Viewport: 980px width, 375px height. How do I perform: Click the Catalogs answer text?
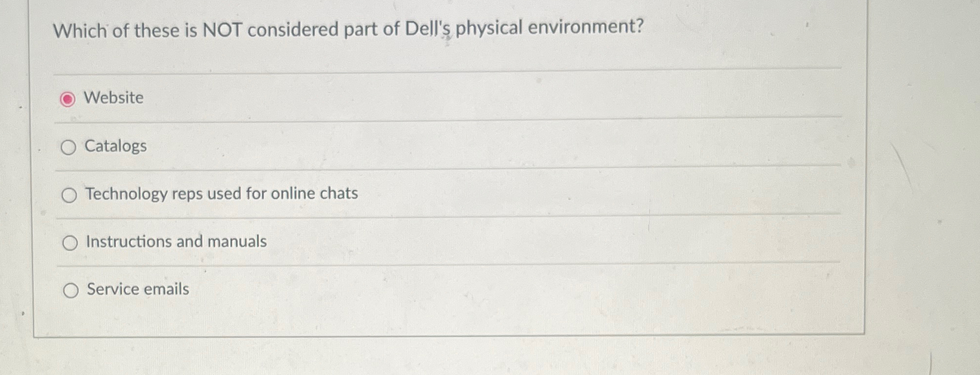pyautogui.click(x=115, y=146)
